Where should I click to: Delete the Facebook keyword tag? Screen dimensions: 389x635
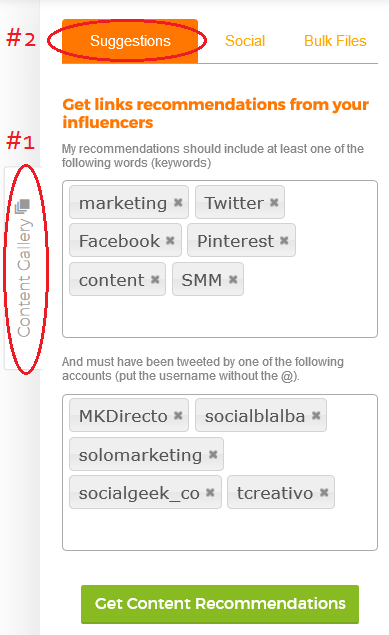click(x=170, y=241)
